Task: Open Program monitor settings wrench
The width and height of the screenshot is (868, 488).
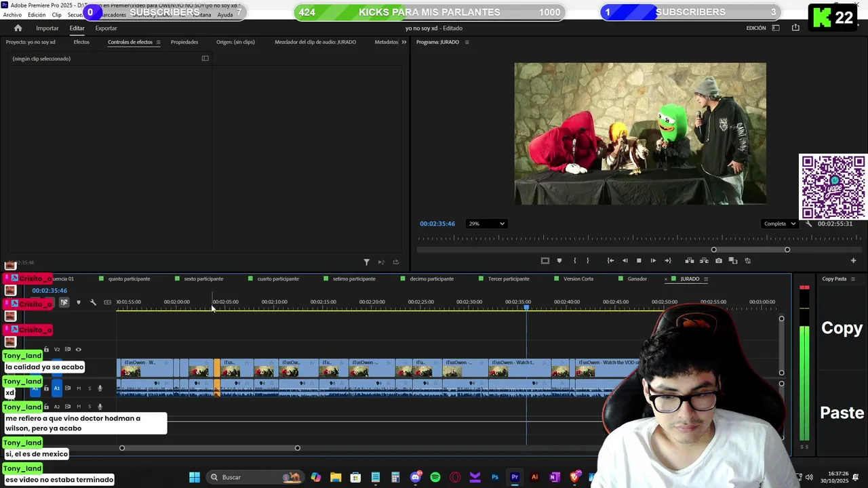Action: [808, 224]
